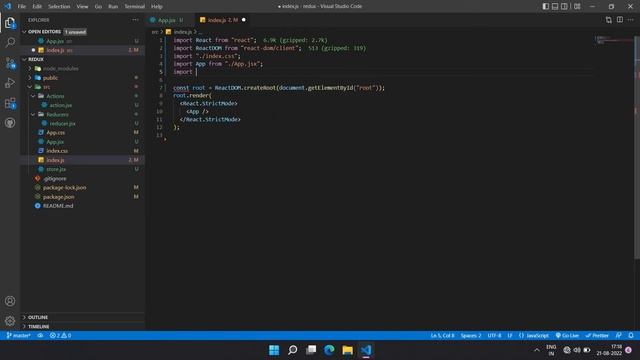Image resolution: width=640 pixels, height=360 pixels.
Task: Open the Extensions view
Action: [x=10, y=103]
